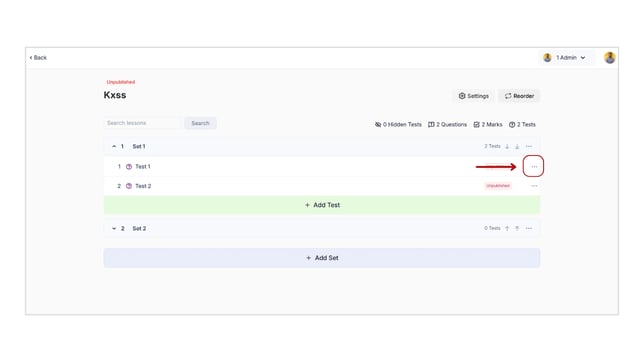
Task: Focus the Search lessons input field
Action: [x=142, y=123]
